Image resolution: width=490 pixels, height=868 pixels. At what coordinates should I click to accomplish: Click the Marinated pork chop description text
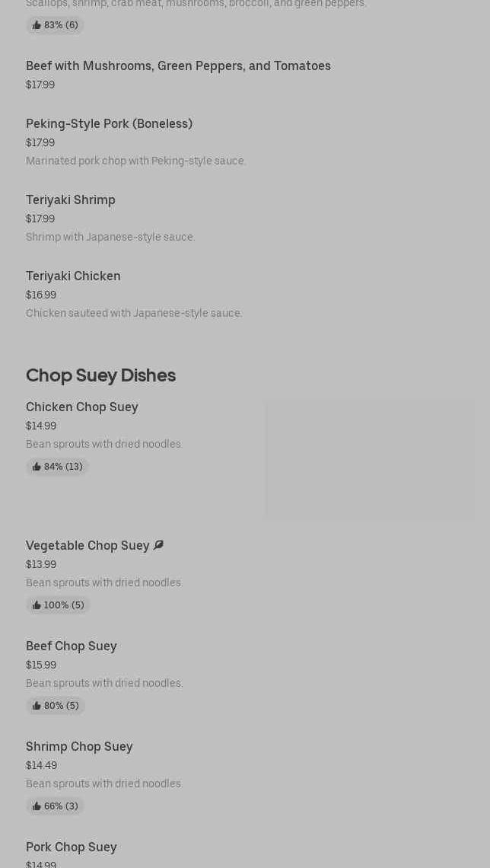(x=135, y=161)
